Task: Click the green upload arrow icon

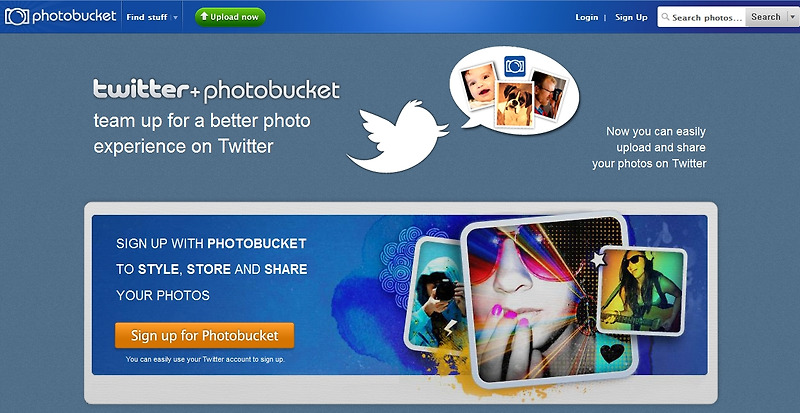Action: click(x=204, y=17)
